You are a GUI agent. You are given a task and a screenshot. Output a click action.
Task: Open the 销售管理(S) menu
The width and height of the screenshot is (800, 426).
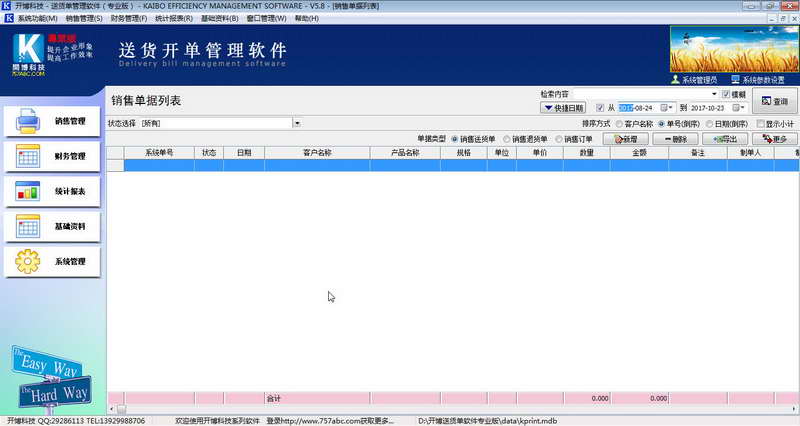point(84,18)
